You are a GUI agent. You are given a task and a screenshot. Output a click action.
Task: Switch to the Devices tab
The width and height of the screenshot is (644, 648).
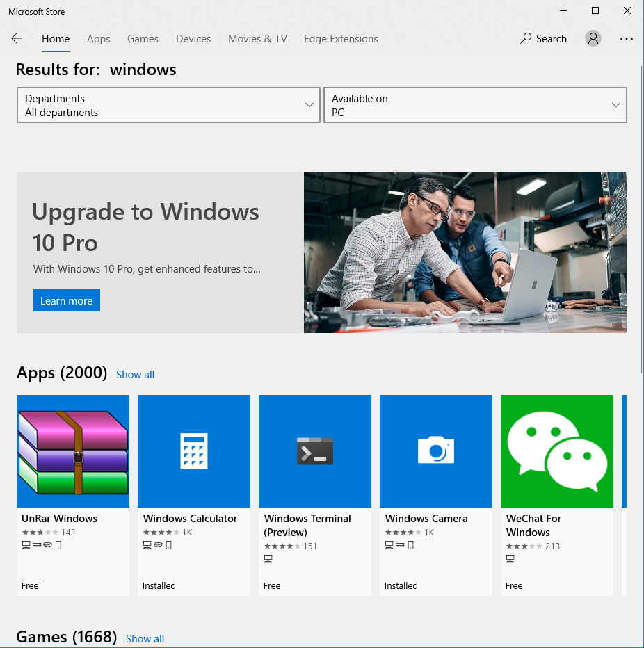point(193,39)
